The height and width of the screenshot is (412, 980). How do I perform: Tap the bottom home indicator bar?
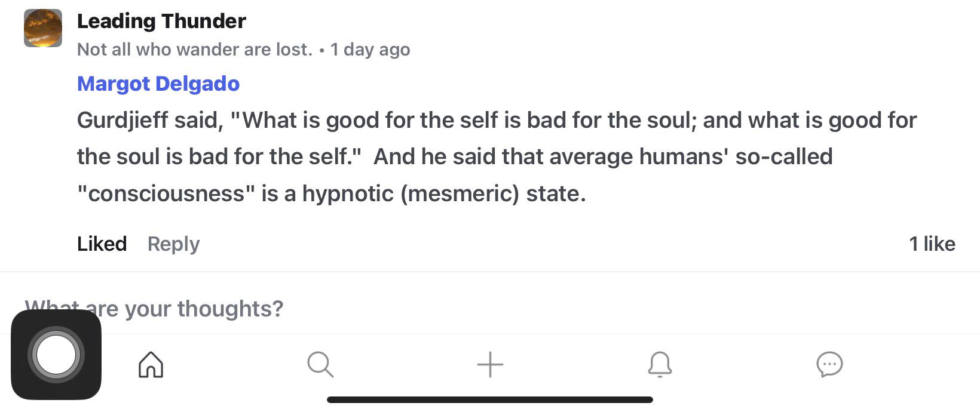[490, 398]
